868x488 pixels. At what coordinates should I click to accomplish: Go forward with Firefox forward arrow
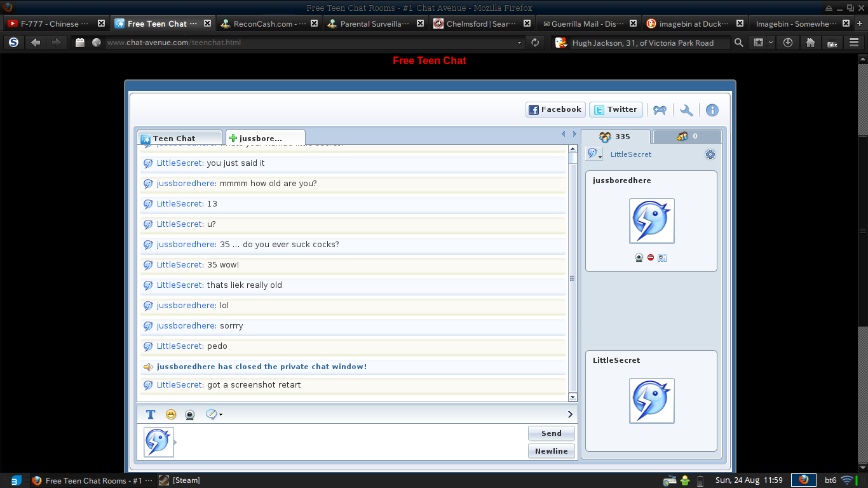(57, 43)
